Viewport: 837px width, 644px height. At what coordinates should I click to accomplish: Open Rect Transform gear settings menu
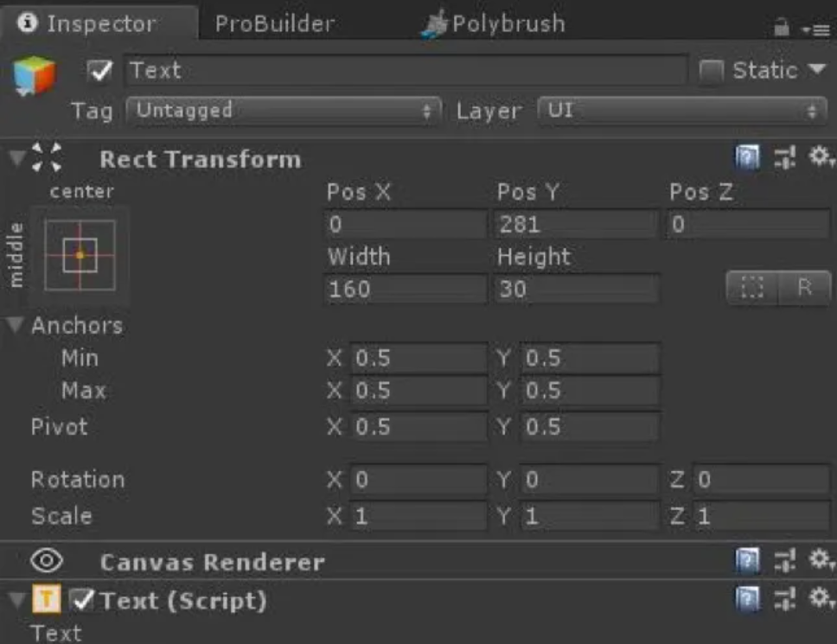[821, 159]
